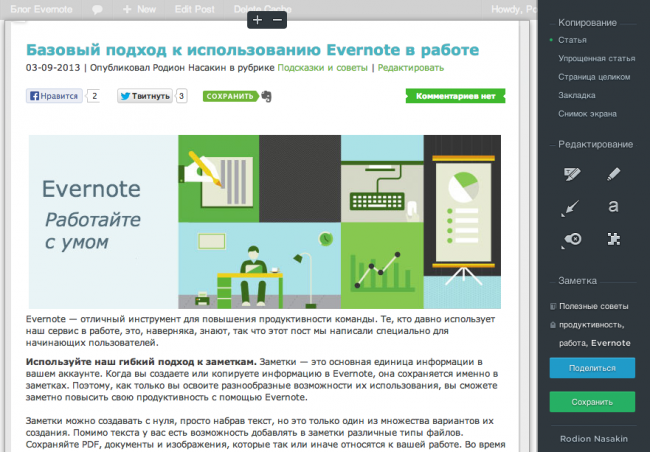Click the tweet count 3

point(181,96)
